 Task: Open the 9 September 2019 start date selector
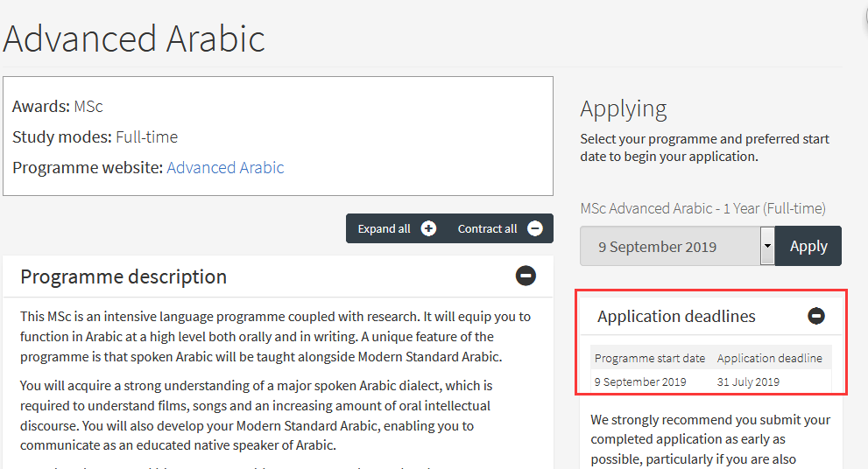pyautogui.click(x=670, y=247)
